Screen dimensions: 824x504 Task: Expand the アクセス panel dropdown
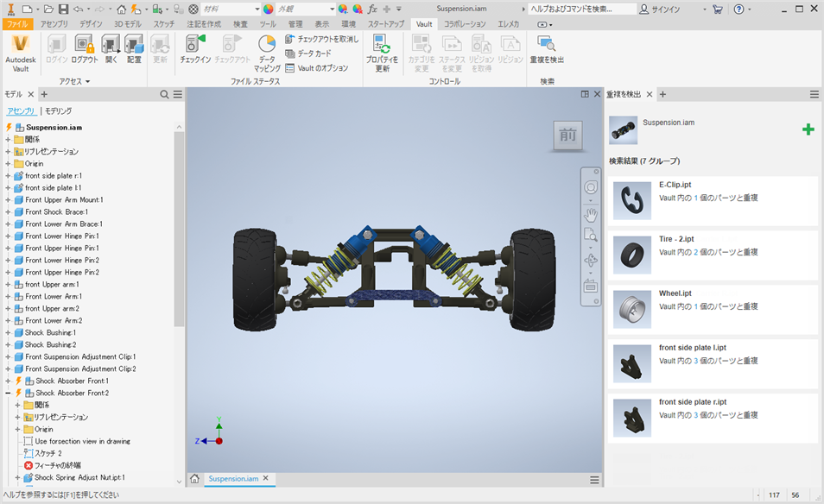coord(74,81)
